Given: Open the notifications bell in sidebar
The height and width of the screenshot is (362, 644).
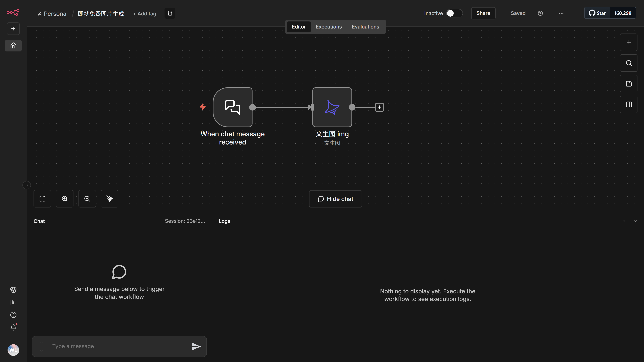Looking at the screenshot, I should (x=13, y=327).
